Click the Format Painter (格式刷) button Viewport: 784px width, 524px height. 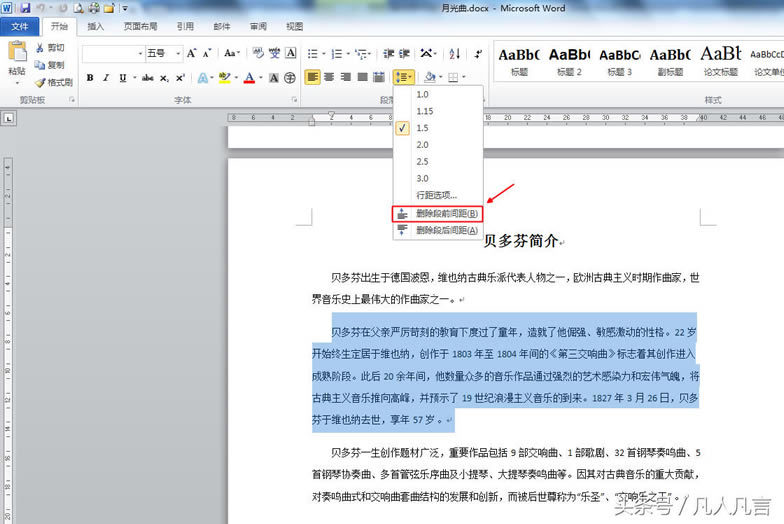click(x=54, y=82)
